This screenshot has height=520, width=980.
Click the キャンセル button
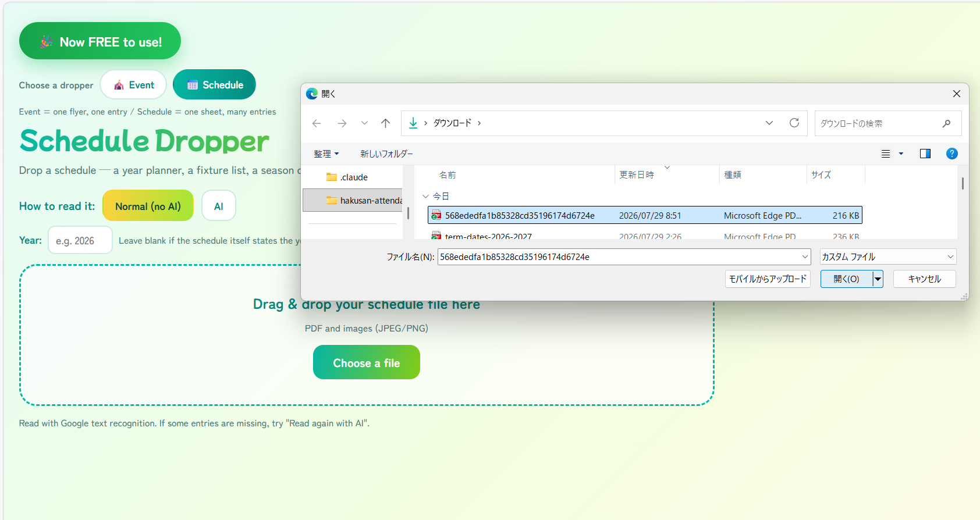point(924,279)
